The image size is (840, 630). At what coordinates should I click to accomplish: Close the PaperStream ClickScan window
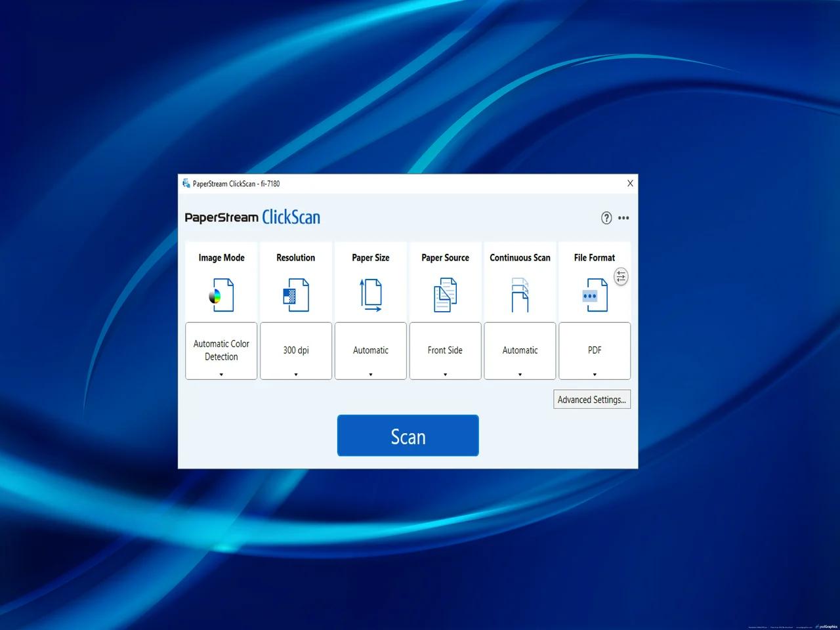(x=630, y=184)
